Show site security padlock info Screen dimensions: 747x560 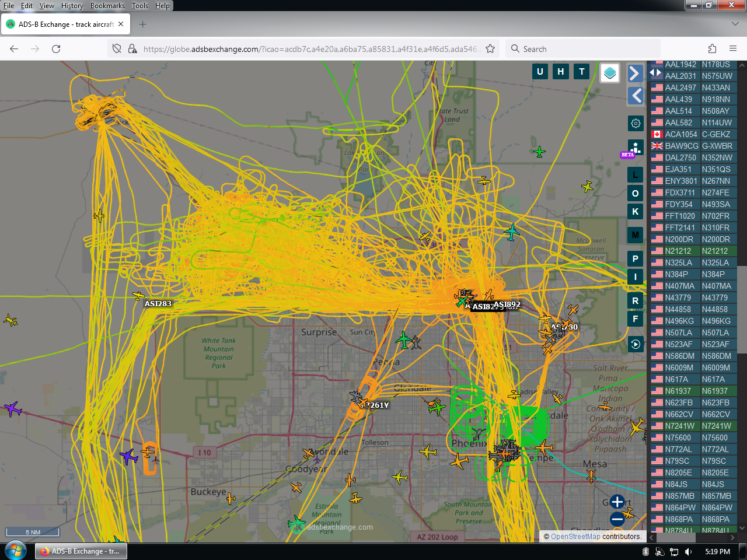(132, 49)
